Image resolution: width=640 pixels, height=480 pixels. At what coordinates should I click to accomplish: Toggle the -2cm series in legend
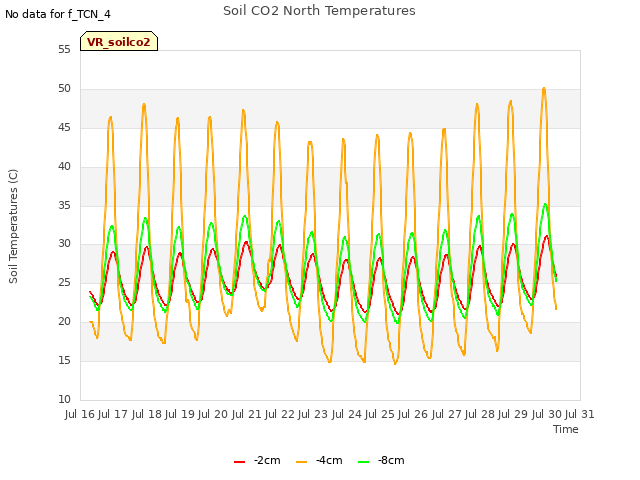257,460
